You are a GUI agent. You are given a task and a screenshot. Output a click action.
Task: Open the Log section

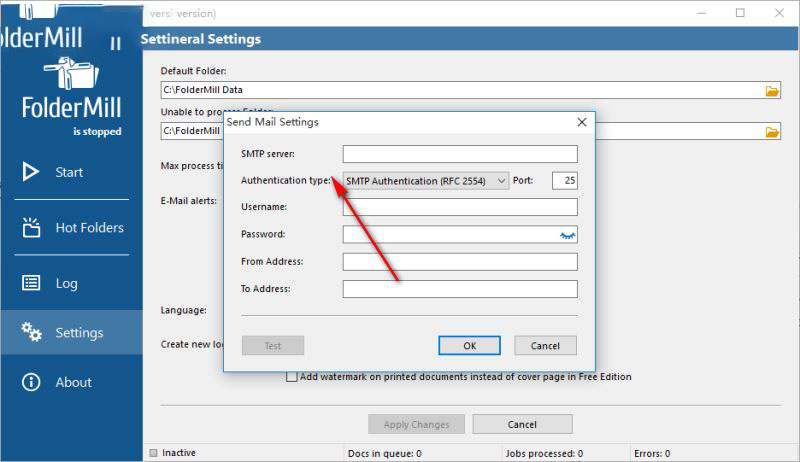click(x=71, y=283)
